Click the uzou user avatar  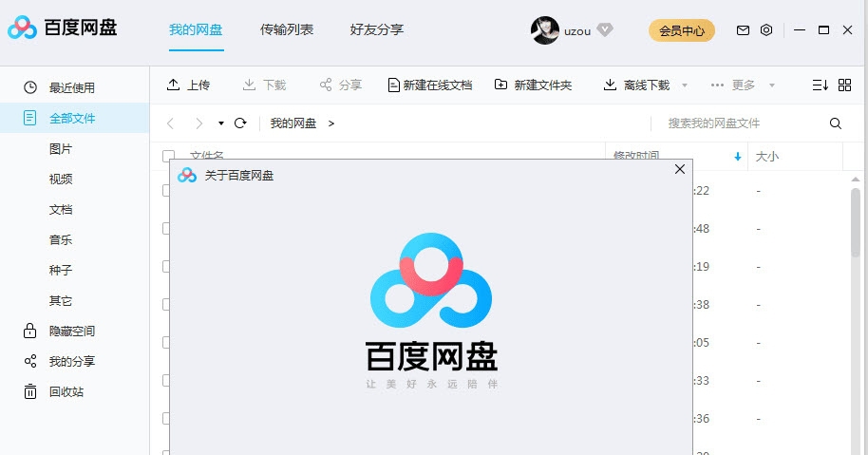click(x=545, y=30)
